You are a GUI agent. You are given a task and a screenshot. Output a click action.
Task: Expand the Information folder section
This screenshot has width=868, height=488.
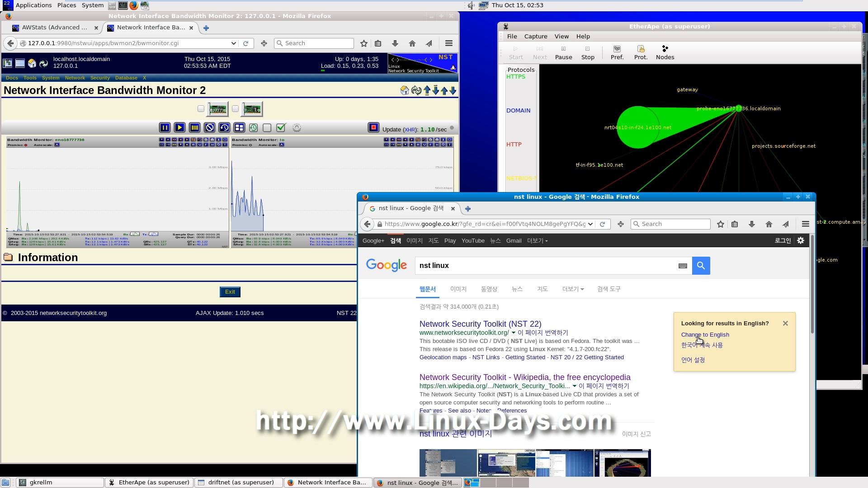8,258
